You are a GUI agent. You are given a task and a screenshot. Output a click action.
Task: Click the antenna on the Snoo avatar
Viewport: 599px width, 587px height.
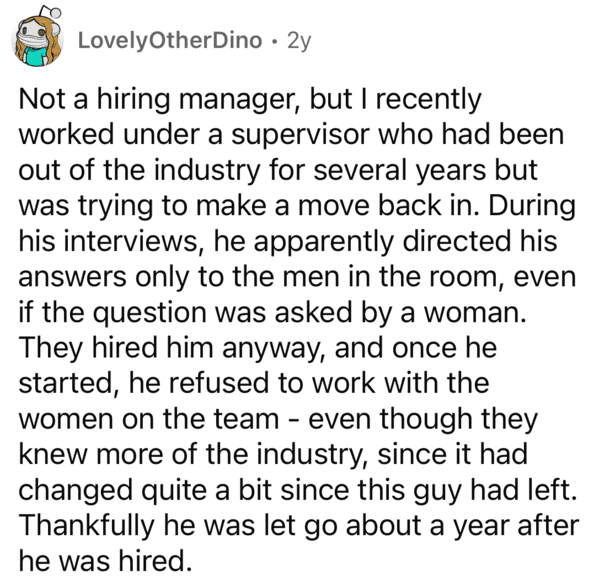pos(51,12)
